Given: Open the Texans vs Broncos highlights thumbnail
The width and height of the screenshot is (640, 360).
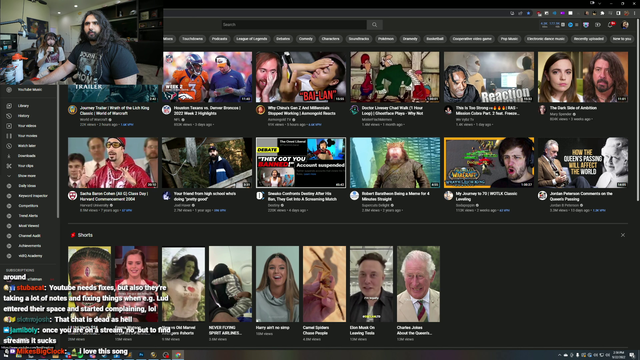Looking at the screenshot, I should coord(207,77).
